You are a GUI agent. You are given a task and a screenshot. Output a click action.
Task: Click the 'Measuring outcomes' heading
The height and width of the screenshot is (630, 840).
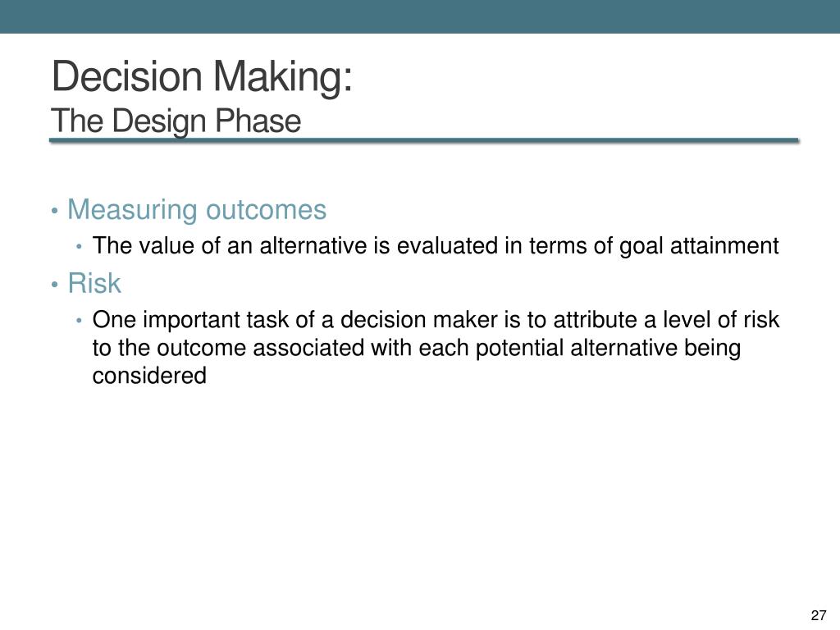point(197,209)
